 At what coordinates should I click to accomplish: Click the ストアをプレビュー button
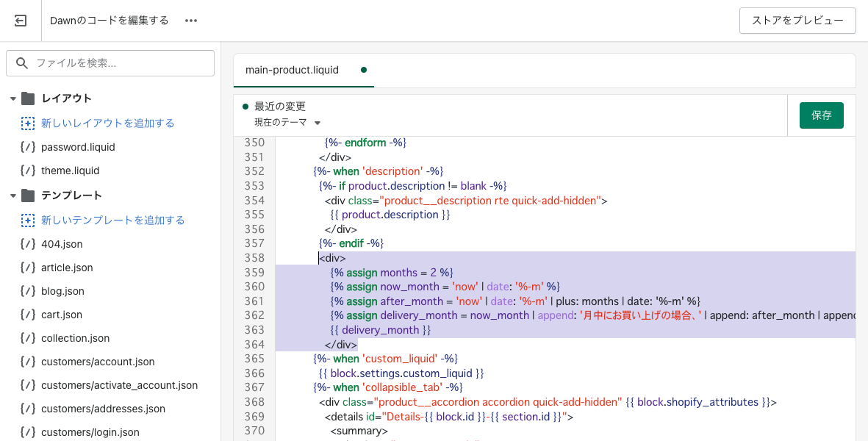(x=797, y=21)
